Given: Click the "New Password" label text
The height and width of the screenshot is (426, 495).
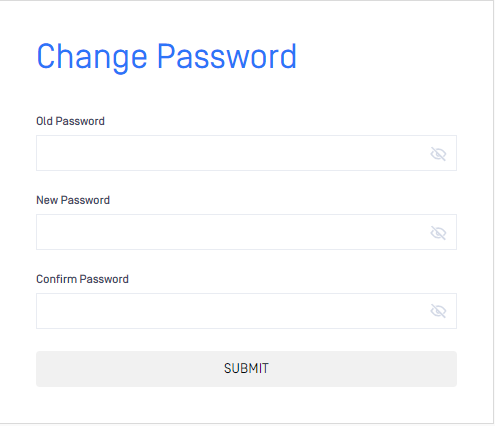Looking at the screenshot, I should (73, 200).
